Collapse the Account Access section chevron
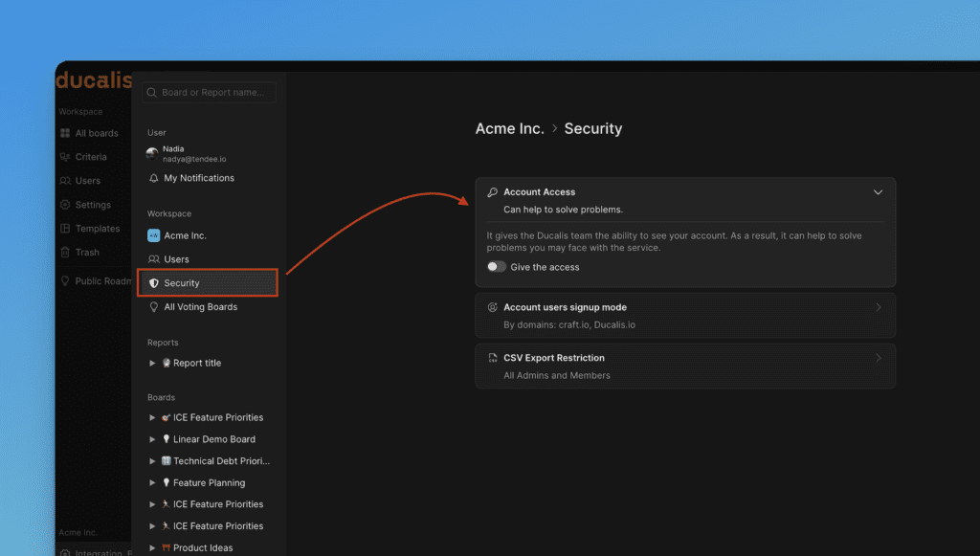980x556 pixels. [x=878, y=192]
